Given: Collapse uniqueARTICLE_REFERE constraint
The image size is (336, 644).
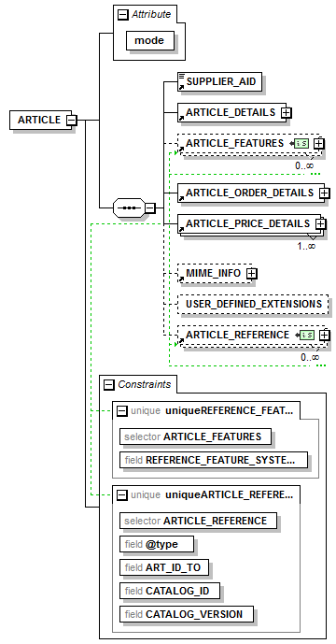Looking at the screenshot, I should (x=122, y=495).
